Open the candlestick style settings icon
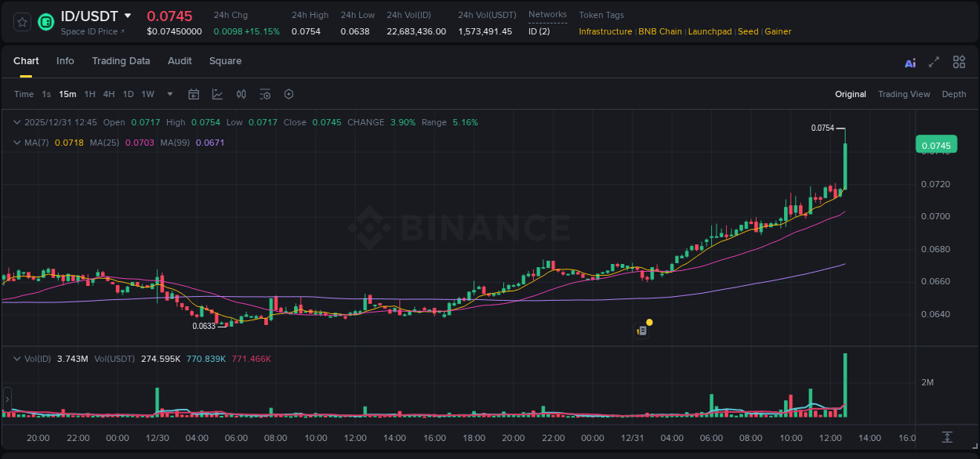This screenshot has width=980, height=459. pos(241,94)
